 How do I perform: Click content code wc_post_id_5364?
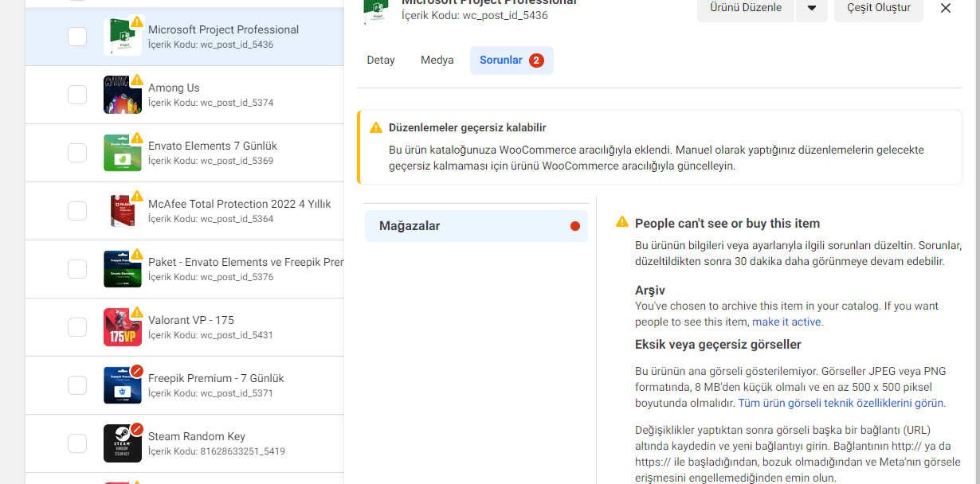click(237, 219)
